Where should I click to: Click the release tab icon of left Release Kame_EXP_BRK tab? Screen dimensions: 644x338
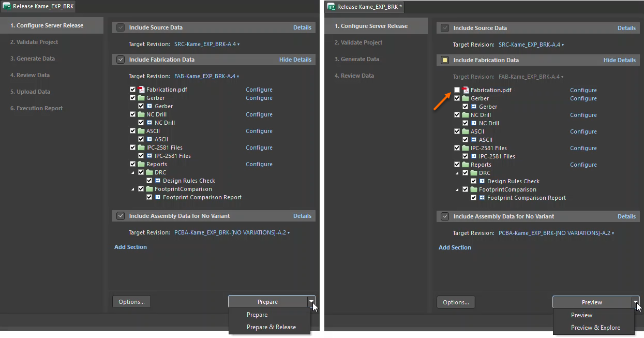7,7
